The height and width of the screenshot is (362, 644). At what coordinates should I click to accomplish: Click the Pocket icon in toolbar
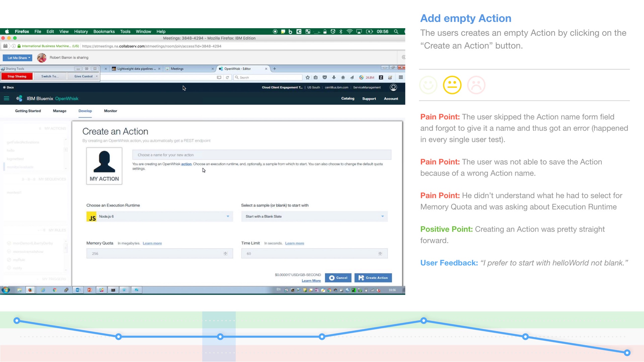pos(325,77)
